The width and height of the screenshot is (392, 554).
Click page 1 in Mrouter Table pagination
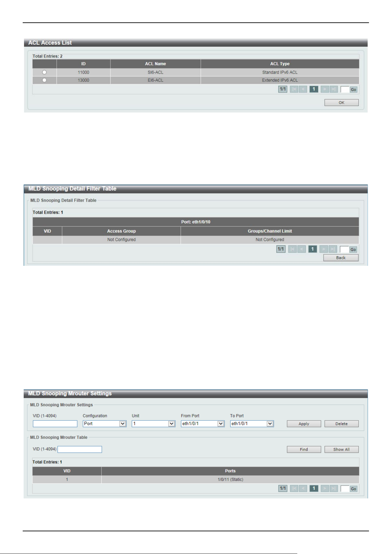[314, 489]
